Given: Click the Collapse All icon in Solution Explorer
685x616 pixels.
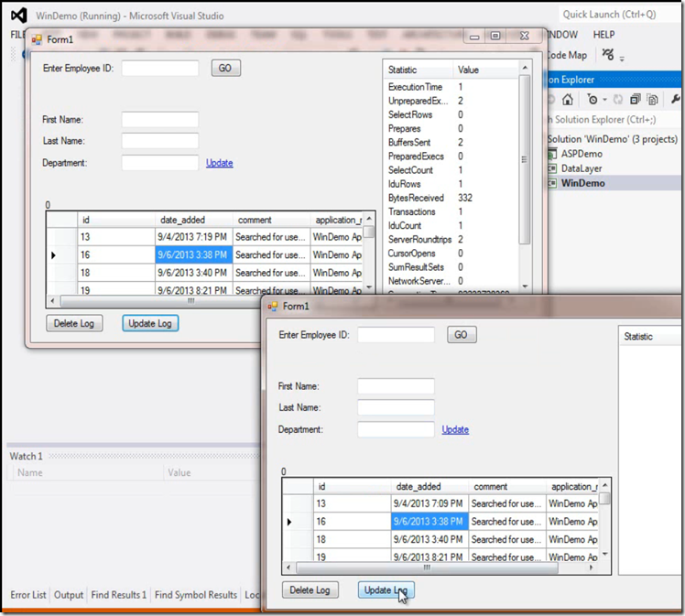Looking at the screenshot, I should 636,100.
